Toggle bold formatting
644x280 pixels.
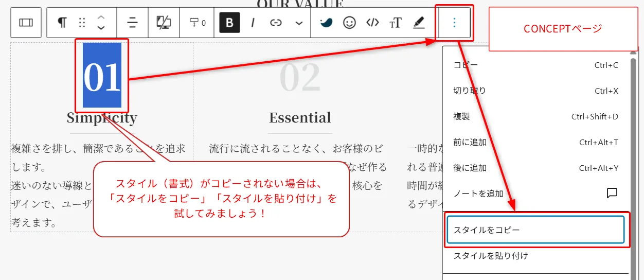(x=229, y=23)
